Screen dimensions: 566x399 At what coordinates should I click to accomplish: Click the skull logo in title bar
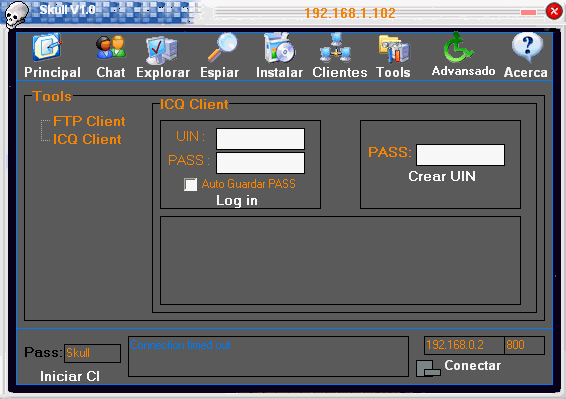tap(16, 14)
